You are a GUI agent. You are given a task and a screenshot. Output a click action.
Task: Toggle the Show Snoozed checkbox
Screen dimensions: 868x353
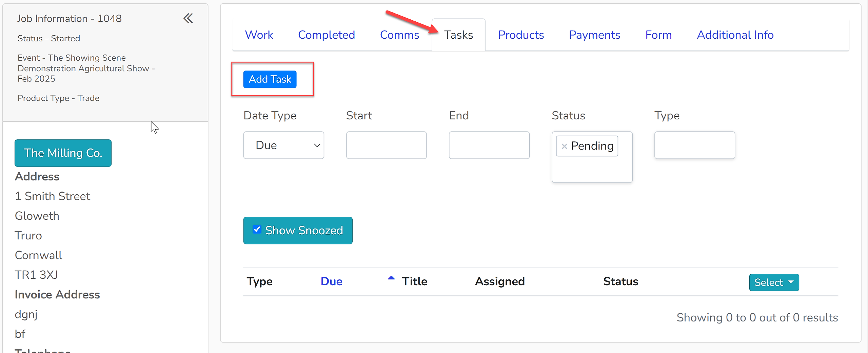[257, 230]
